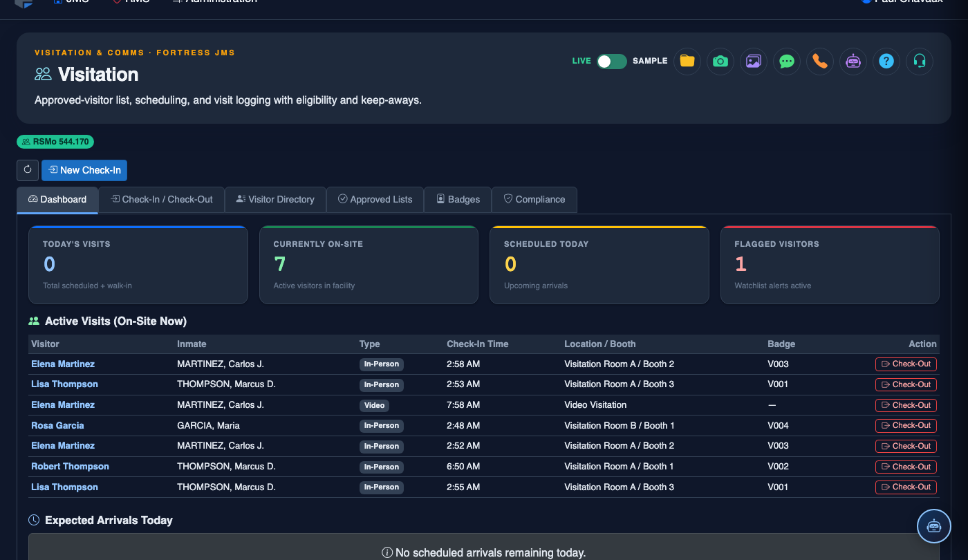Viewport: 968px width, 560px height.
Task: Click the blue help question mark icon
Action: [886, 61]
